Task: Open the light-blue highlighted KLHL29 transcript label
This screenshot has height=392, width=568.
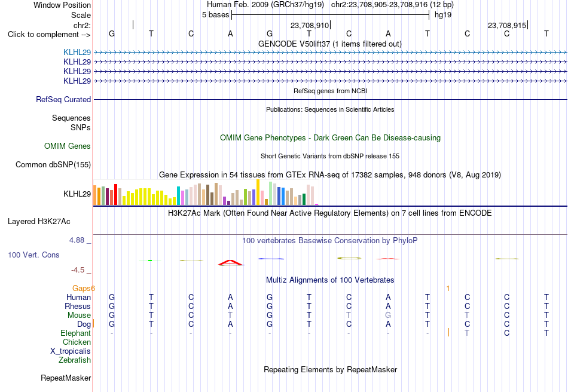Action: (x=77, y=52)
